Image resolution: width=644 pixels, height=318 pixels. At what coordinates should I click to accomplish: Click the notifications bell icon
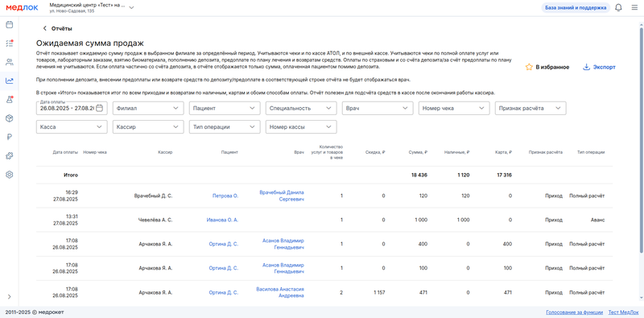coord(618,8)
